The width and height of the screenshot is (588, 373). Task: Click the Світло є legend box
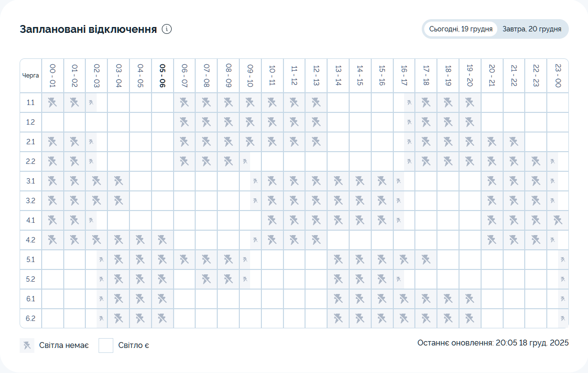pyautogui.click(x=106, y=346)
